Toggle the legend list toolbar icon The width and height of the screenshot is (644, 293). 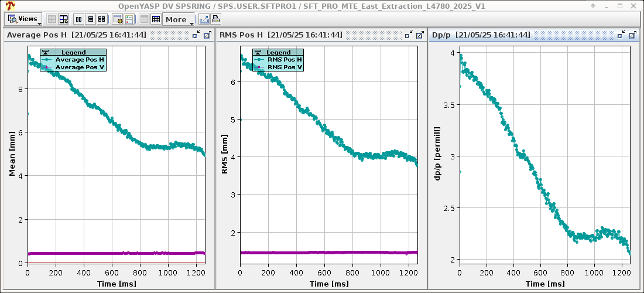[x=129, y=19]
